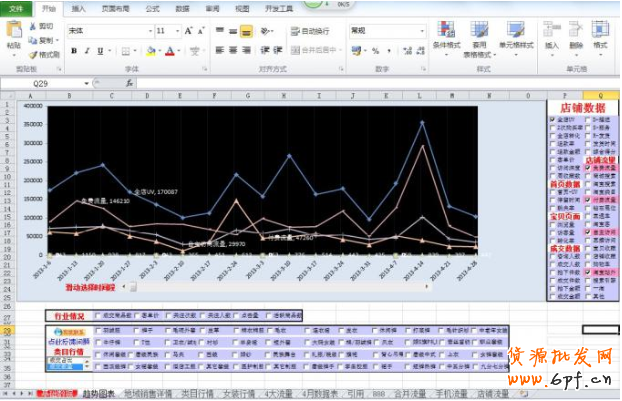Click the 文件 File button
The width and height of the screenshot is (622, 401).
click(15, 7)
